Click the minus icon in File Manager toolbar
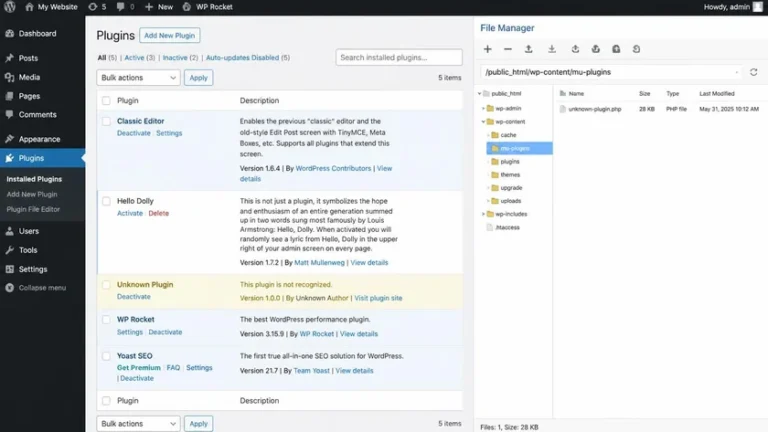 click(508, 49)
